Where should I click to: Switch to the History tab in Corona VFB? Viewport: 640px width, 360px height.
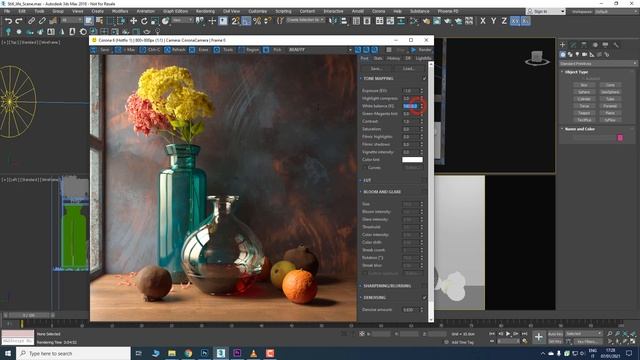393,58
